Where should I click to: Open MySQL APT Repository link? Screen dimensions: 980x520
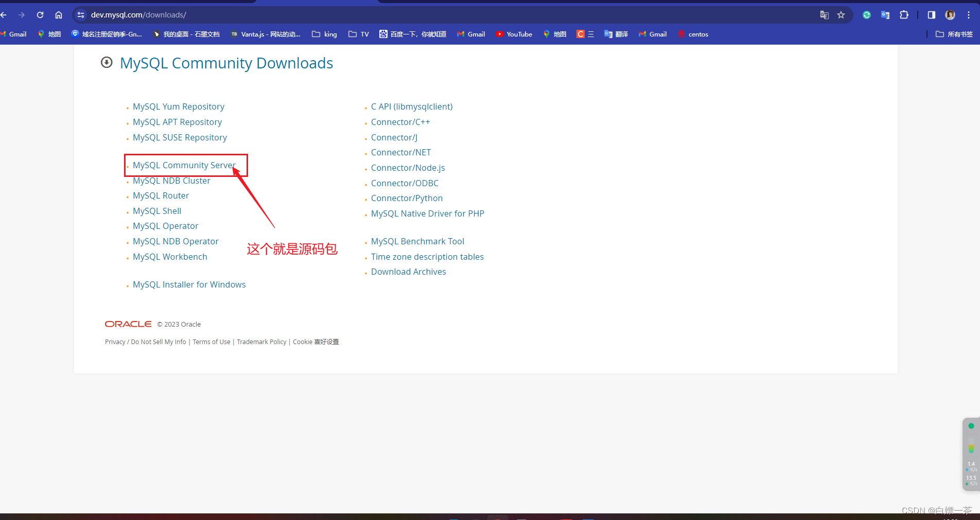click(177, 122)
